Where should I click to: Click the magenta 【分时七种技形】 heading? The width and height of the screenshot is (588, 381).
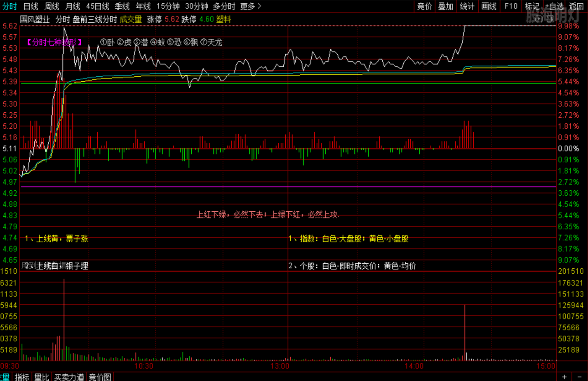click(x=54, y=42)
